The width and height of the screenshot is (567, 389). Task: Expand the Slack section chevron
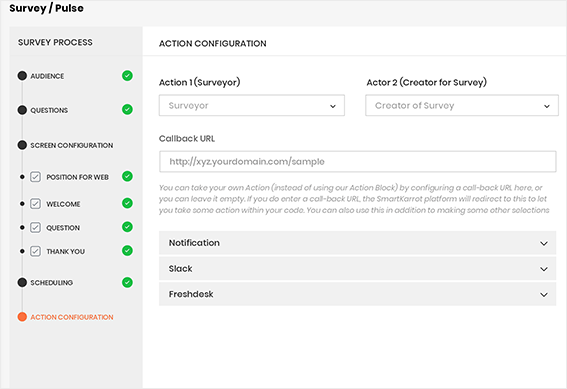[x=543, y=269]
